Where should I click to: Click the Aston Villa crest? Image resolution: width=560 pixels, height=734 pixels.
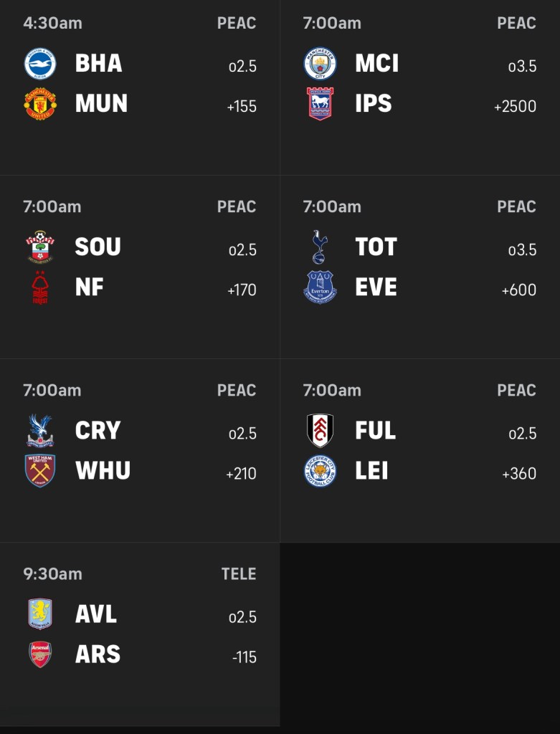coord(40,614)
